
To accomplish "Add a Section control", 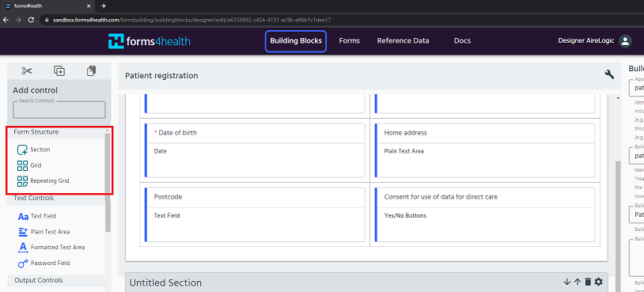I will [x=34, y=150].
